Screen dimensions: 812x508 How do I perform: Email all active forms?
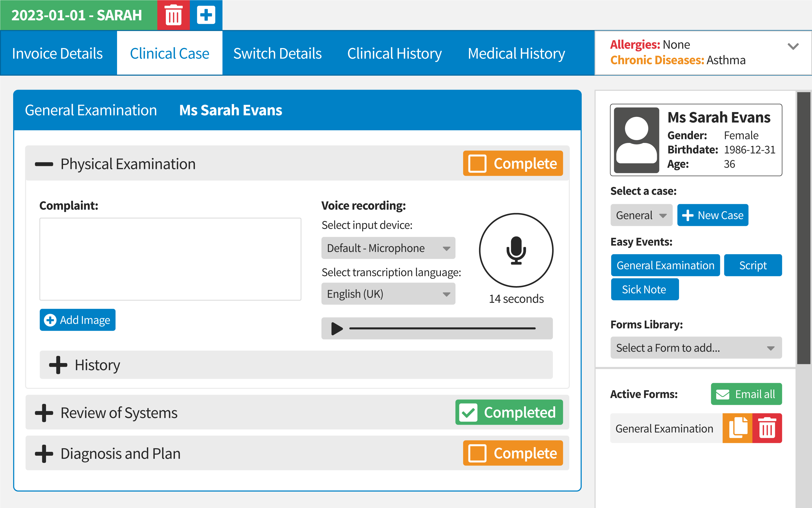746,394
